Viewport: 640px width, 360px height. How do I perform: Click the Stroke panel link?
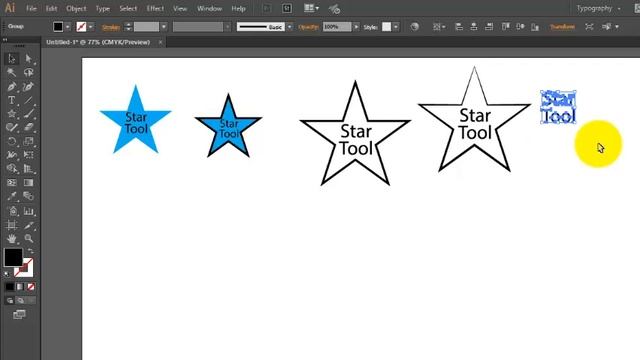click(111, 27)
